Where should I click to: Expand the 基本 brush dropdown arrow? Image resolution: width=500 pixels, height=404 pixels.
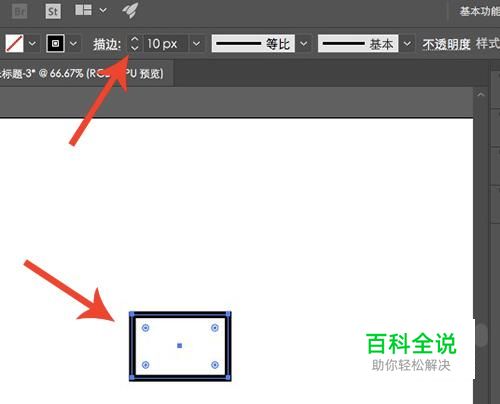point(407,43)
